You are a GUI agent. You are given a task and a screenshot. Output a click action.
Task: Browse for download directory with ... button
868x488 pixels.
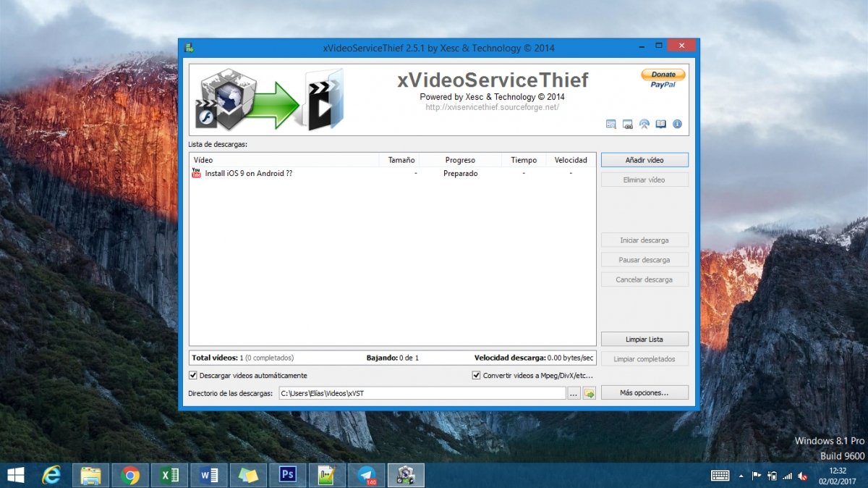(574, 393)
